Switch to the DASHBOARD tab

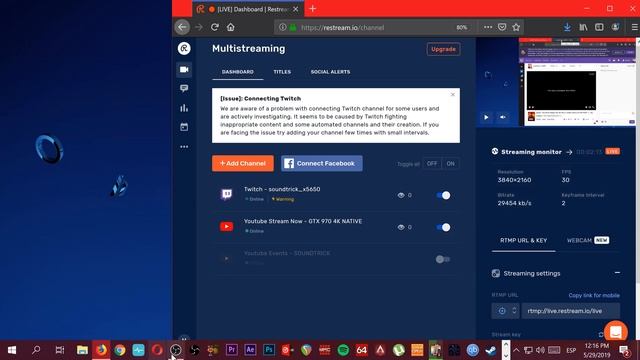point(238,72)
